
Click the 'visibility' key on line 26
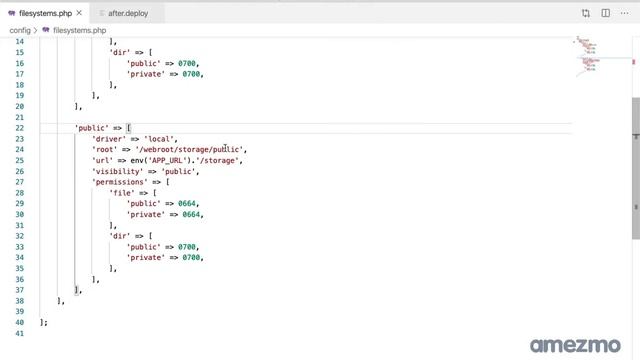click(118, 171)
